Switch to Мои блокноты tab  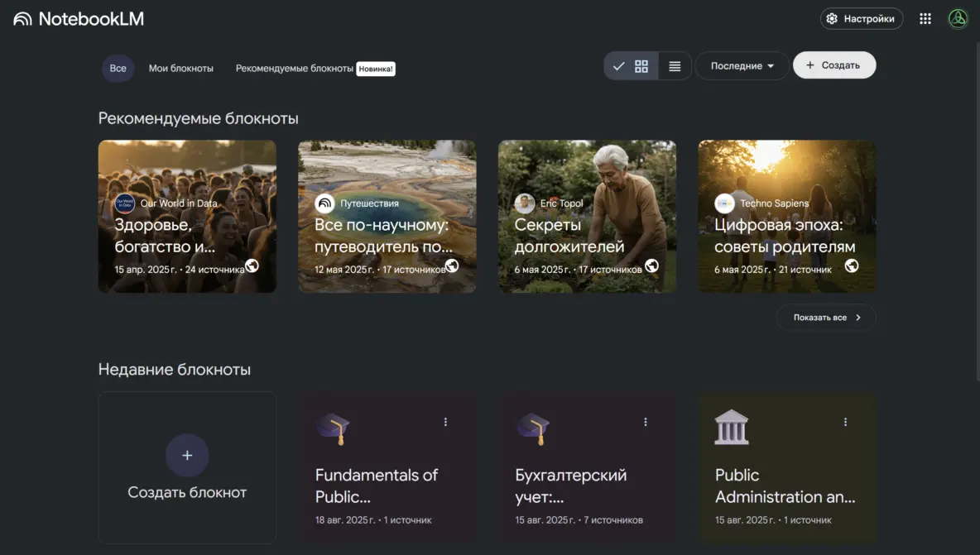point(181,69)
